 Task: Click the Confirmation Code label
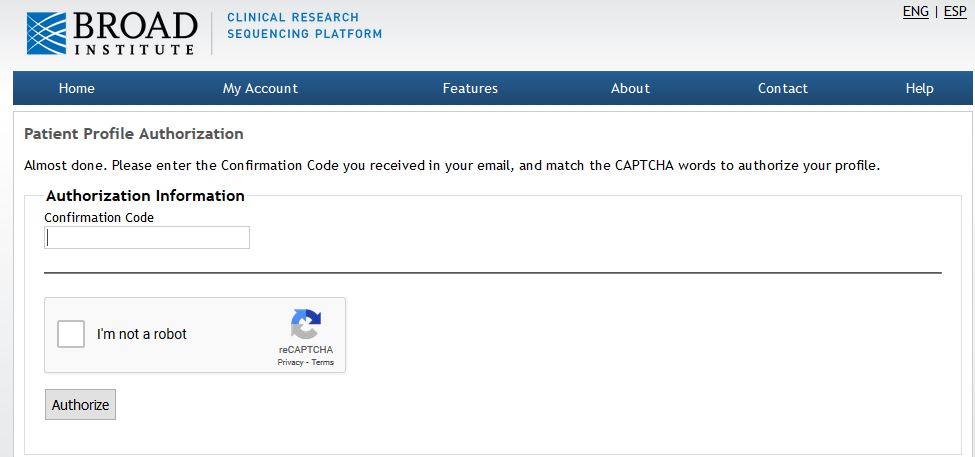pyautogui.click(x=99, y=218)
